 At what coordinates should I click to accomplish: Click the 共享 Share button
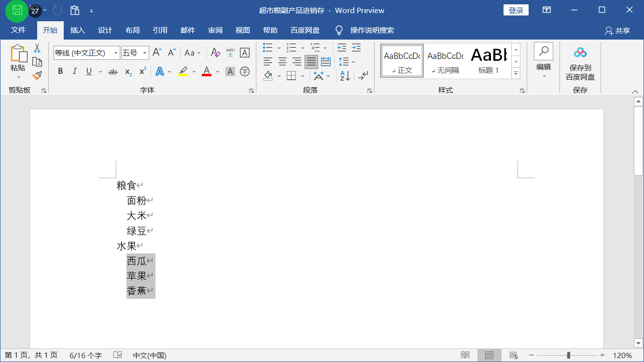click(x=617, y=30)
